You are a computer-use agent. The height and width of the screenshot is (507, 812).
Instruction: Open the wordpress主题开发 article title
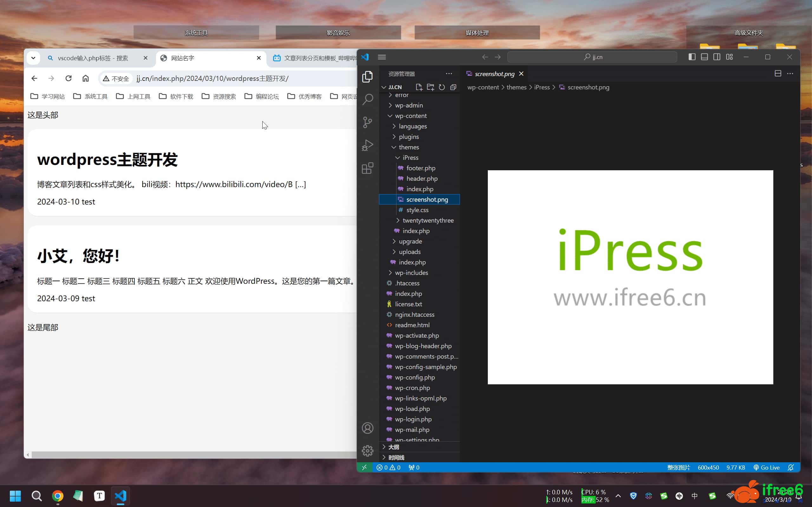107,159
